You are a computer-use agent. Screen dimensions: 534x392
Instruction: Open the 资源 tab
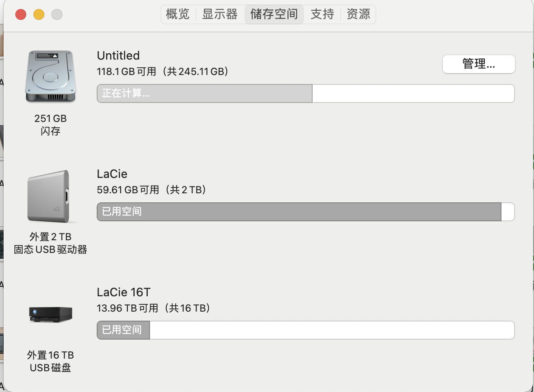358,14
